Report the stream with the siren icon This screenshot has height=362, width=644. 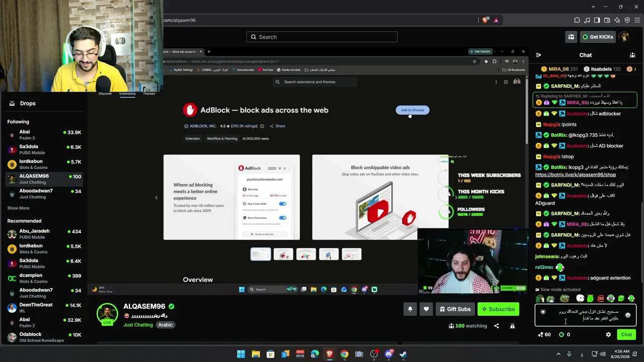pos(512,326)
